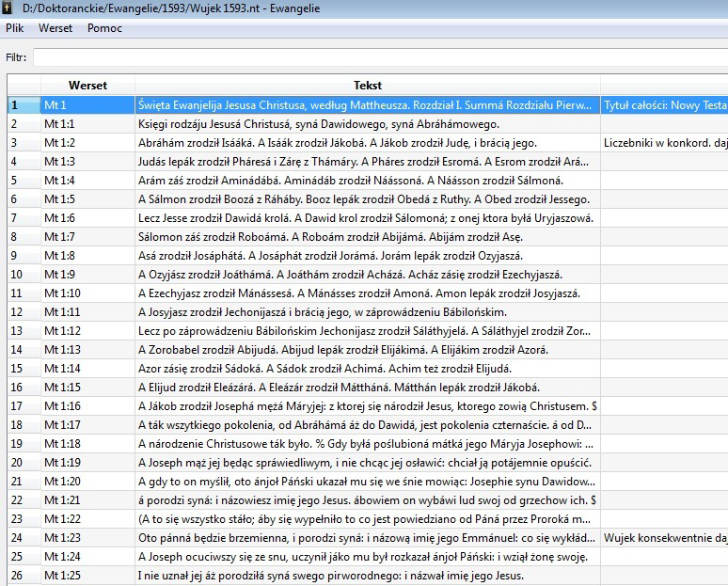Select the Mt 1 verse cell

pos(87,105)
